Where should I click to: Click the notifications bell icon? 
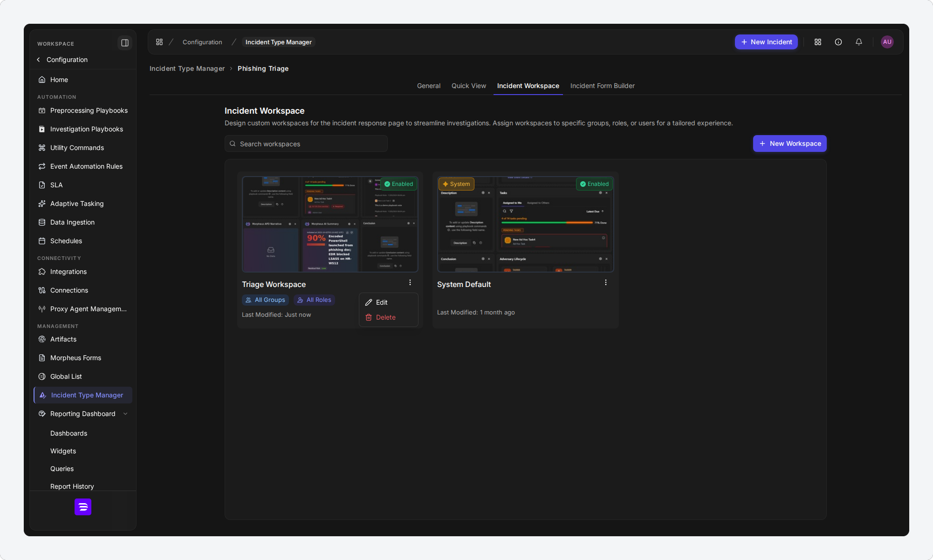859,42
